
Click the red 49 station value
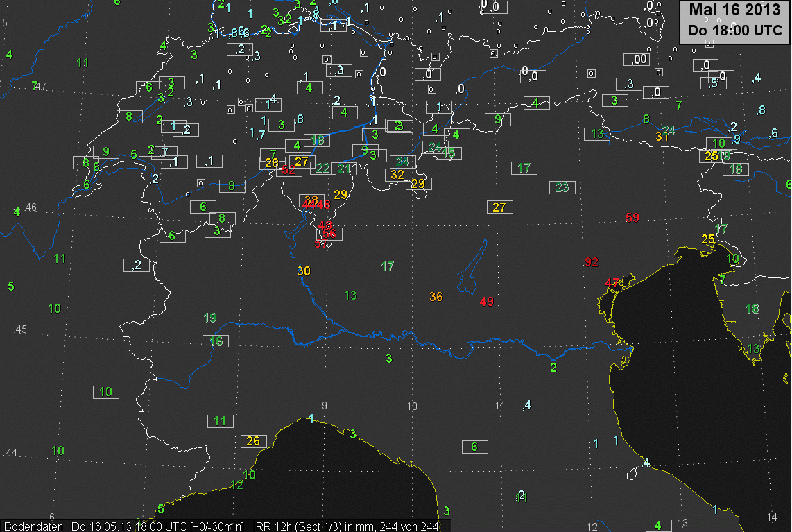pyautogui.click(x=486, y=302)
